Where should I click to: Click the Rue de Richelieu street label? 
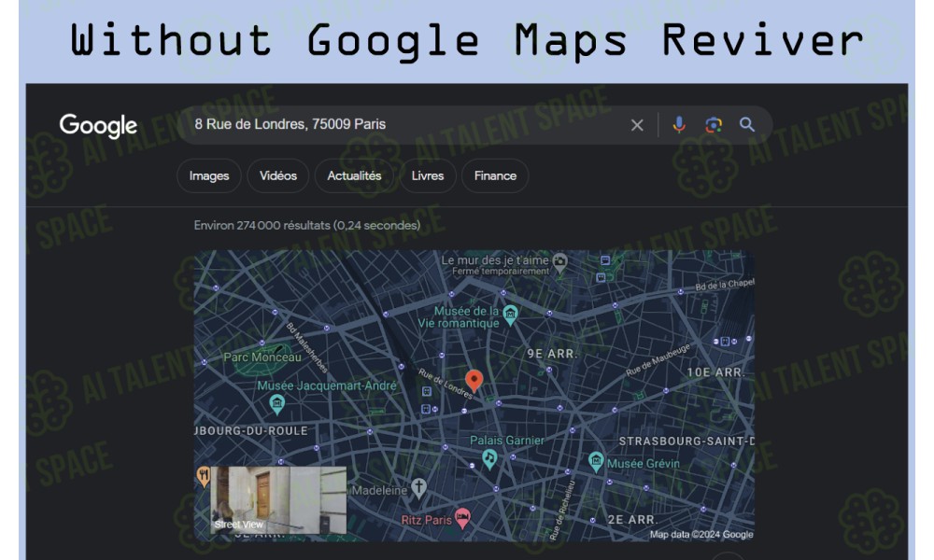pos(562,510)
